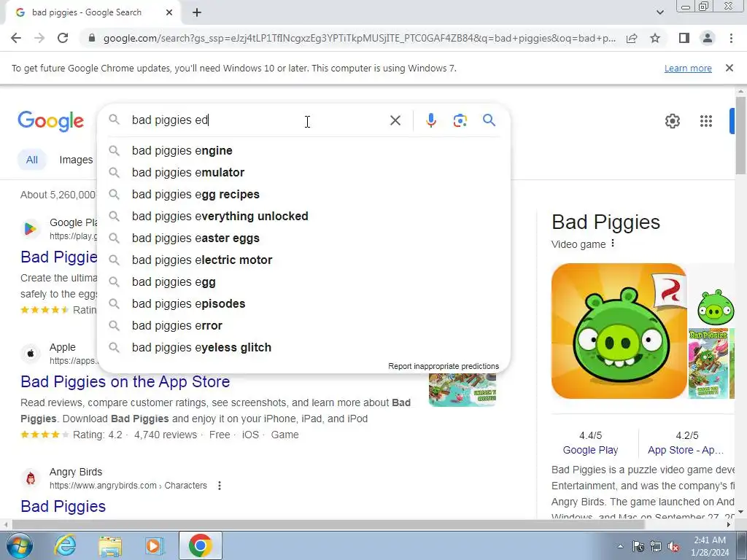The image size is (747, 560).
Task: Click in the Google search input field
Action: [x=258, y=120]
